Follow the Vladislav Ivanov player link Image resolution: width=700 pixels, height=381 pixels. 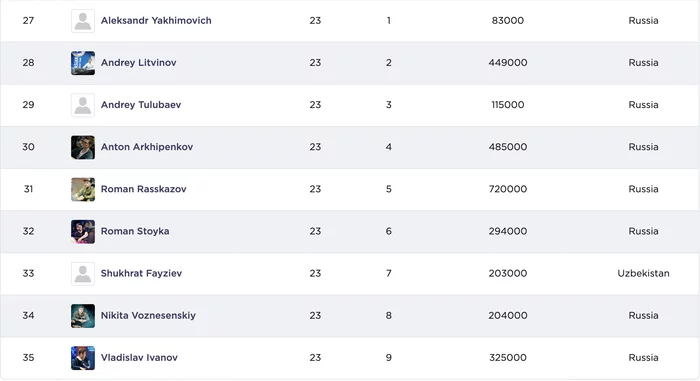click(x=139, y=357)
